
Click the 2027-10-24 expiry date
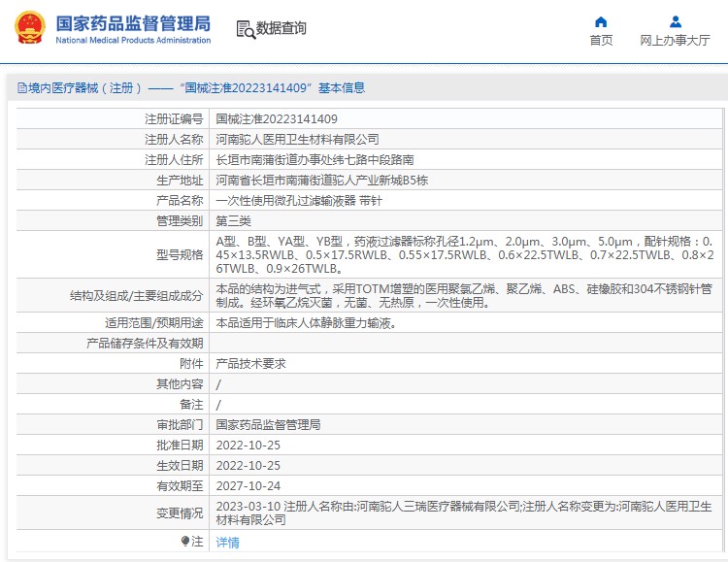248,486
